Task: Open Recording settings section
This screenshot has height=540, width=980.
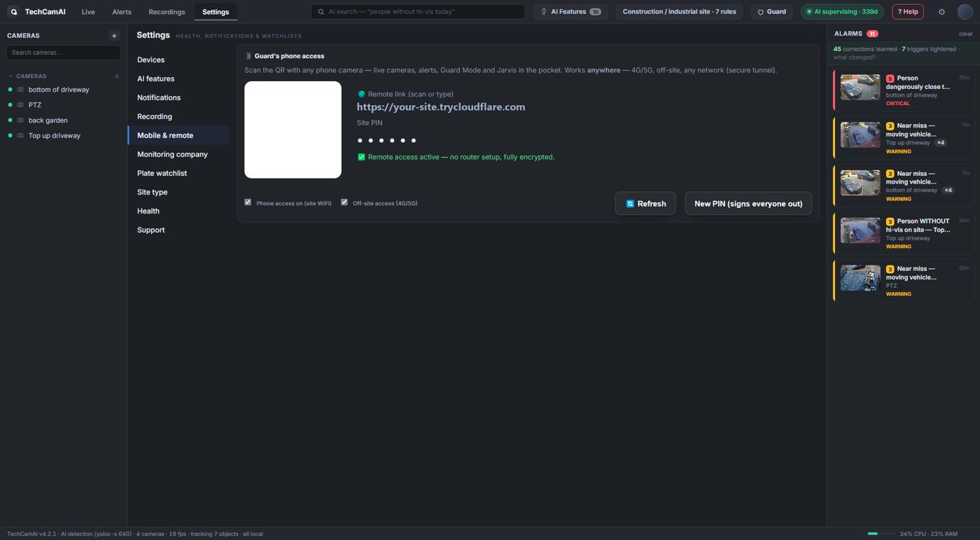Action: tap(178, 117)
